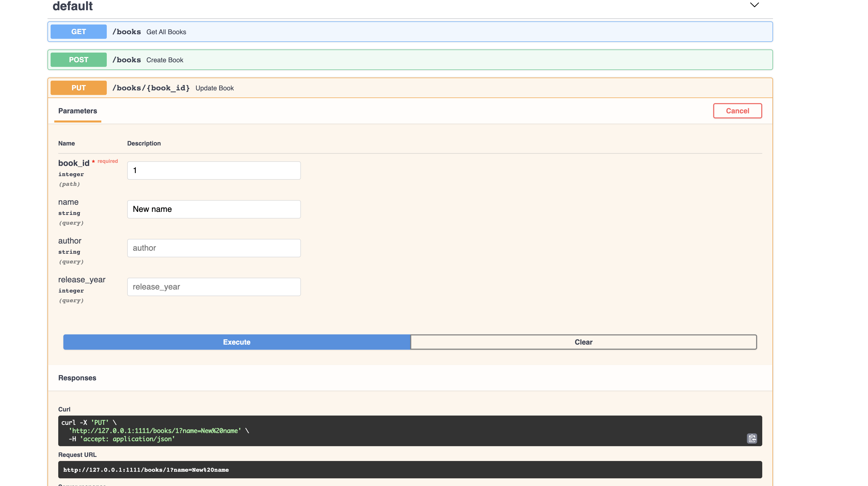The width and height of the screenshot is (868, 486).
Task: Click the name field containing New name
Action: 214,209
